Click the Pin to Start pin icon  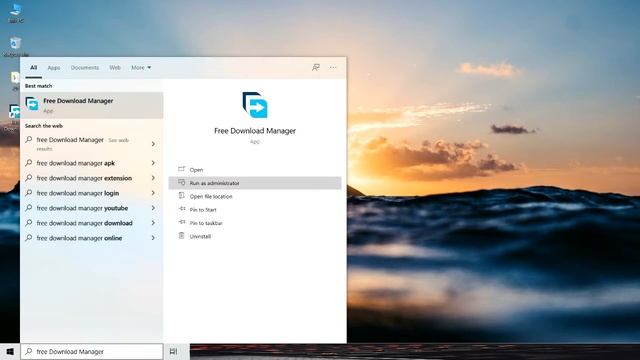(x=182, y=209)
